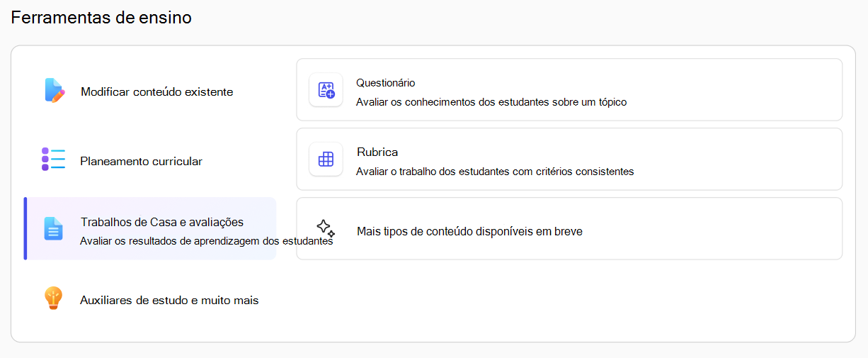Click 'Avaliar os conhecimentos dos estudantes' description
Image resolution: width=868 pixels, height=358 pixels.
click(491, 101)
